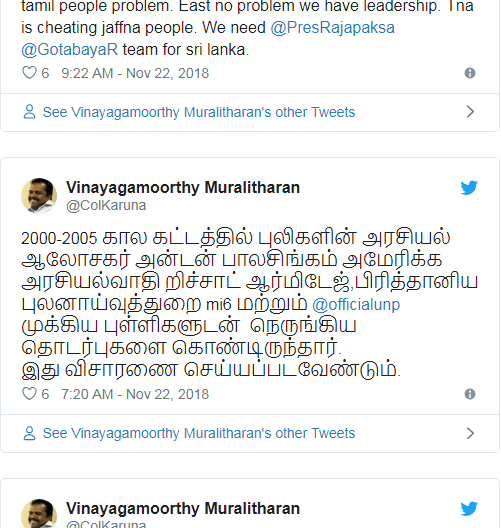This screenshot has width=501, height=528.
Task: Open timestamp 9:22 AM - Nov 22, 2018
Action: click(135, 73)
